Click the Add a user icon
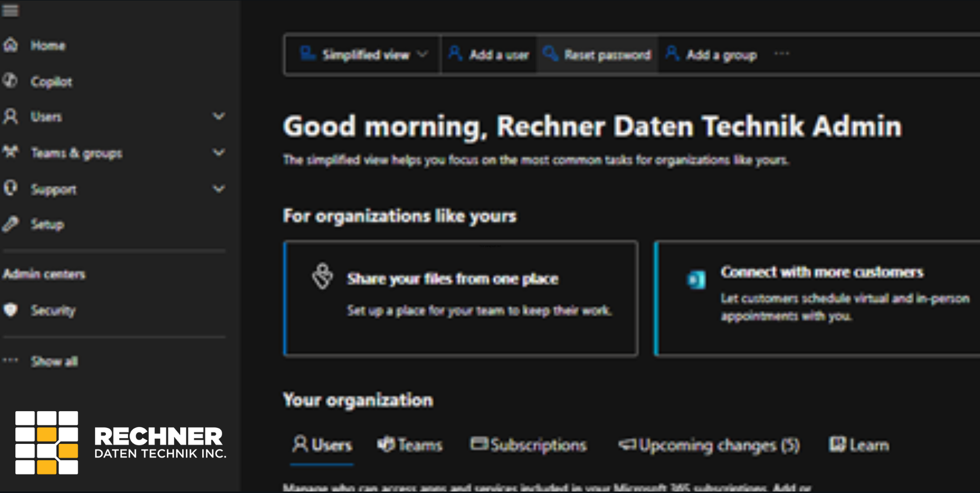Screen dimensions: 980x493 [455, 54]
